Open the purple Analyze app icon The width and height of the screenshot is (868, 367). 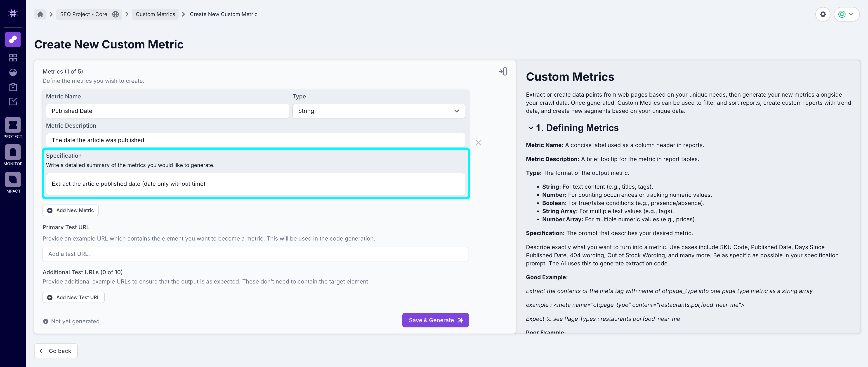pyautogui.click(x=13, y=39)
